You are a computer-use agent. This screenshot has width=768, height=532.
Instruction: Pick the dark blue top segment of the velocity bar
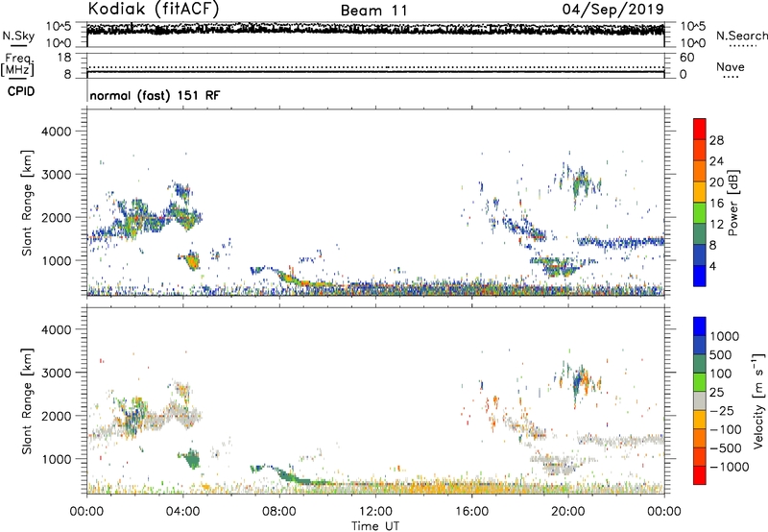(700, 326)
